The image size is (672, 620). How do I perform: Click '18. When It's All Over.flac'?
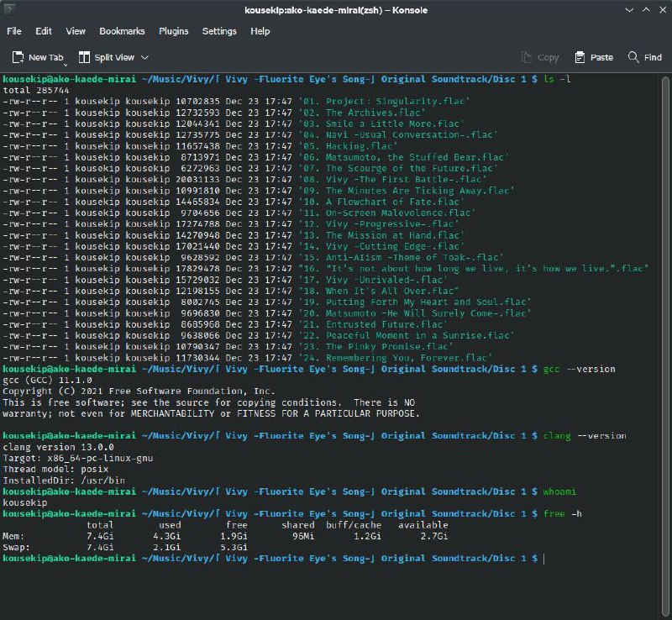[379, 292]
